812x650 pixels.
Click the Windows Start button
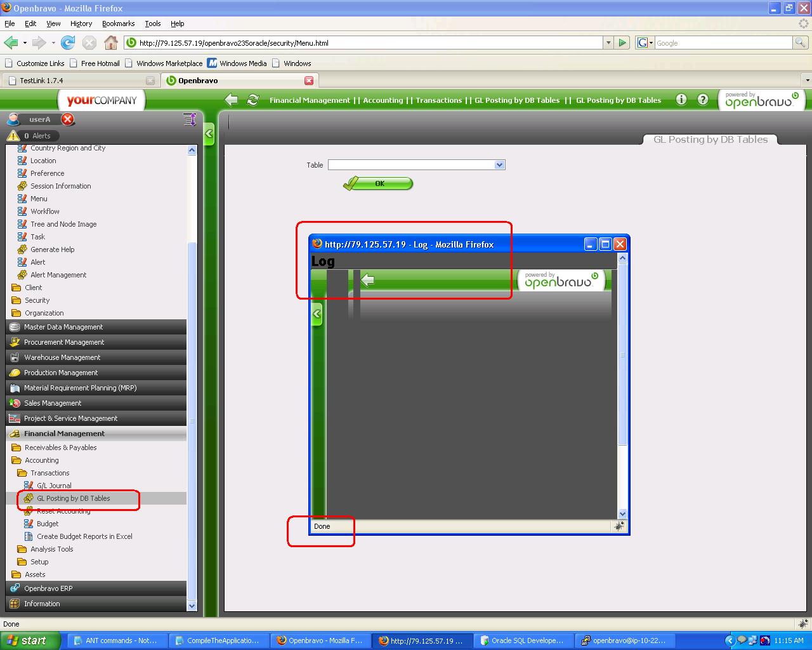[x=30, y=640]
